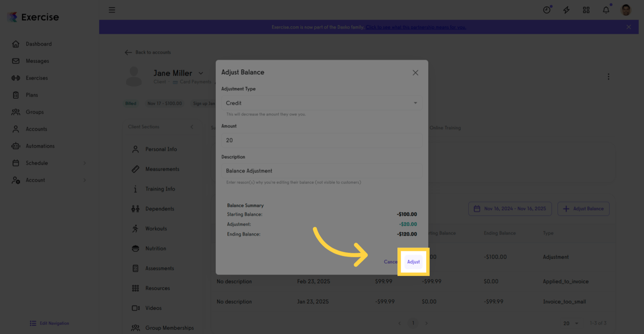Confirm the balance change with the Adjust button
This screenshot has height=334, width=644.
[x=413, y=261]
